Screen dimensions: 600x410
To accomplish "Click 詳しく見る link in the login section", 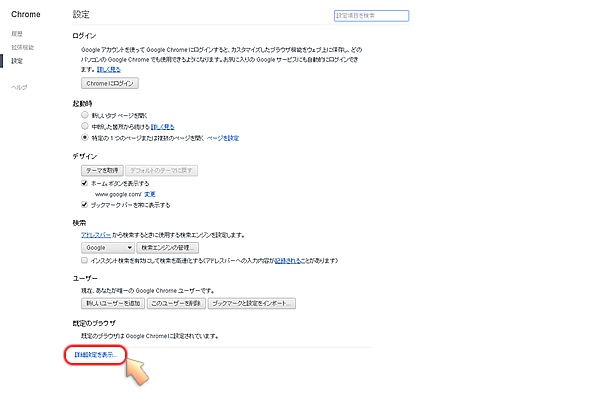I will click(x=109, y=69).
